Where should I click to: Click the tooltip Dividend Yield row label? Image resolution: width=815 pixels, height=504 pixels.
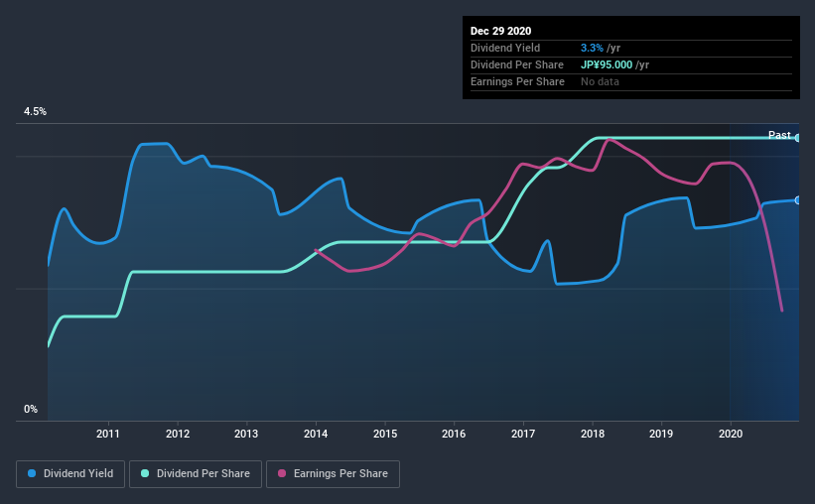click(505, 48)
